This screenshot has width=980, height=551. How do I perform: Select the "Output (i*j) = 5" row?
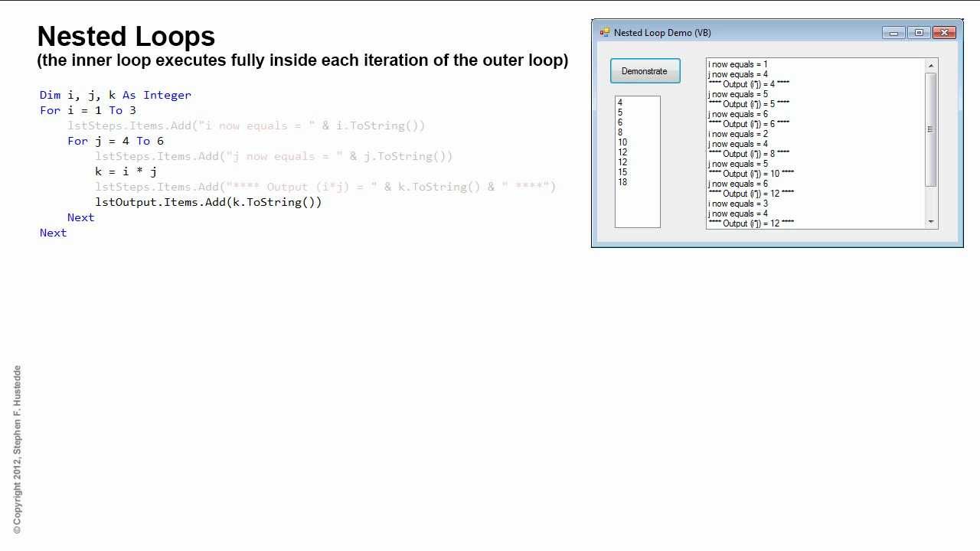(x=816, y=104)
